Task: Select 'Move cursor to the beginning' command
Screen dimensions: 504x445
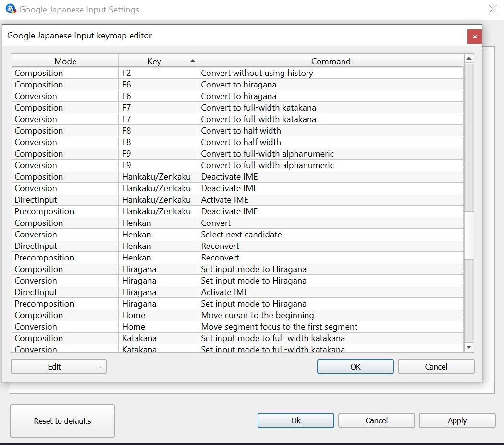Action: tap(331, 315)
